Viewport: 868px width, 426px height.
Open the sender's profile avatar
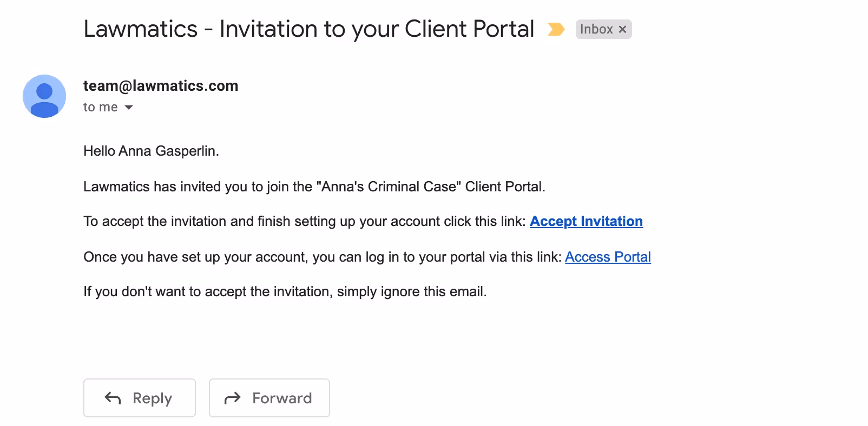pos(44,96)
